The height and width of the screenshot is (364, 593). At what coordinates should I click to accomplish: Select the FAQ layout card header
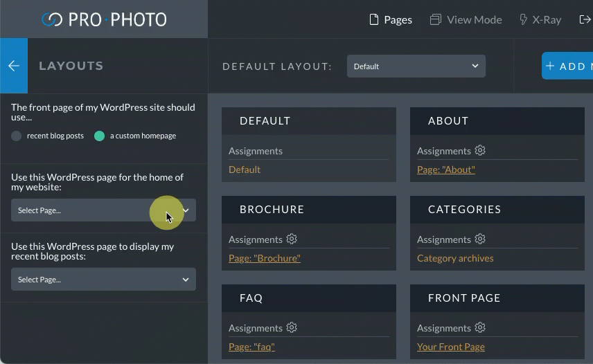click(x=309, y=298)
